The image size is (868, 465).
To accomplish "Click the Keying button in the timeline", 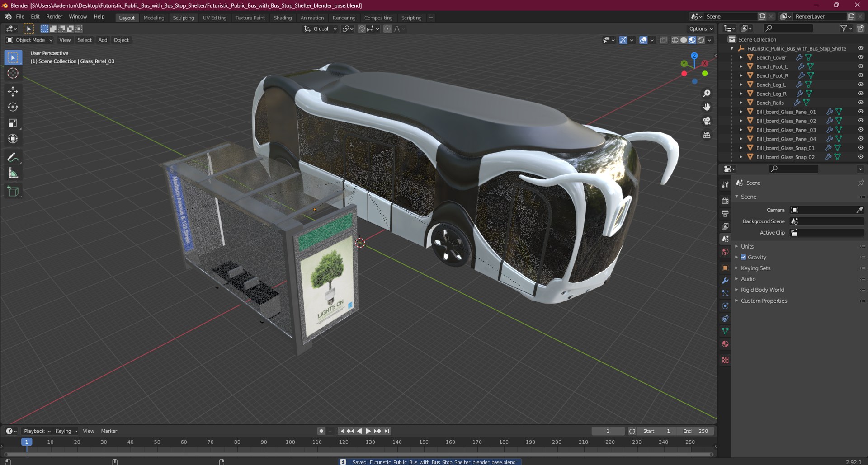I will point(66,431).
